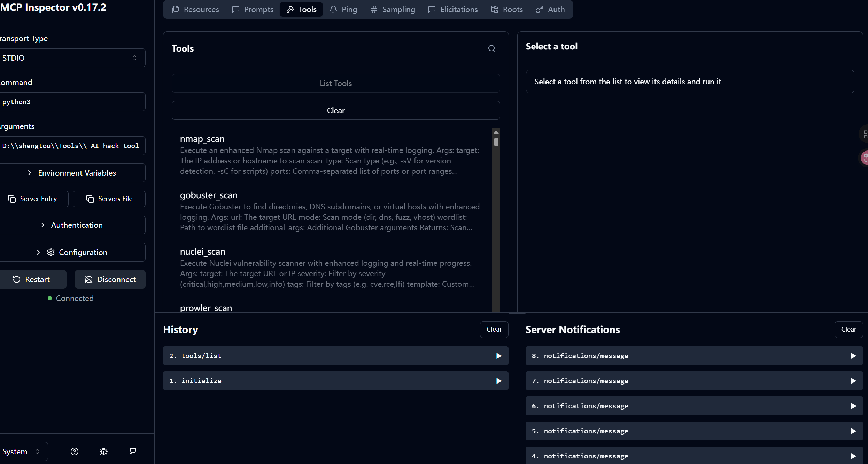Disconnect from the MCP server
The width and height of the screenshot is (868, 464).
[x=110, y=279]
